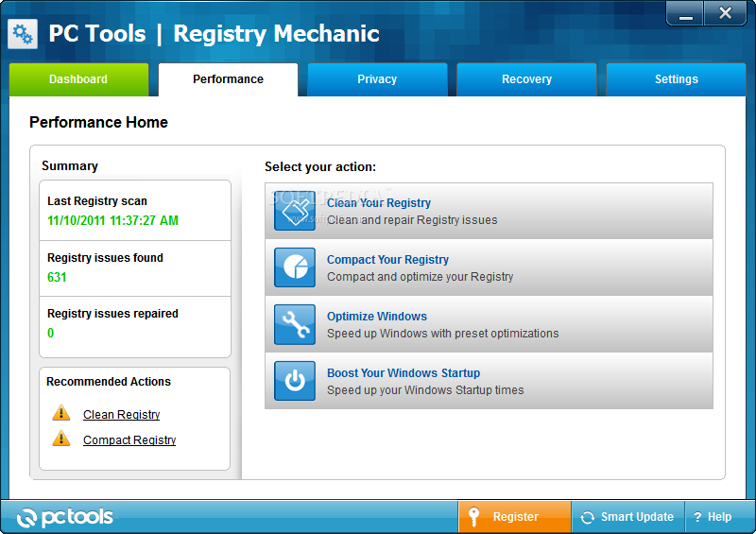
Task: Click warning icon beside Clean Registry
Action: tap(61, 413)
